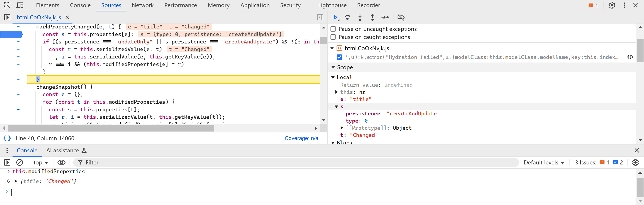
Task: Resume script execution
Action: 335,17
